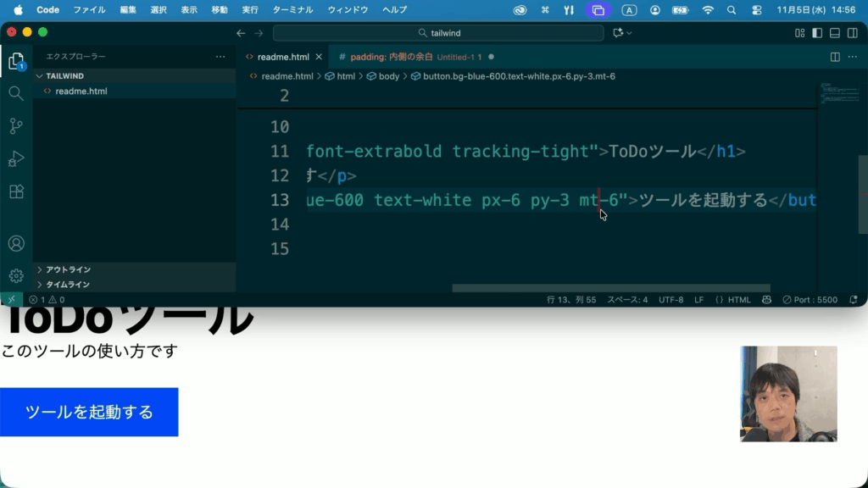The image size is (868, 488).
Task: Open the ターミナル menu
Action: point(292,10)
